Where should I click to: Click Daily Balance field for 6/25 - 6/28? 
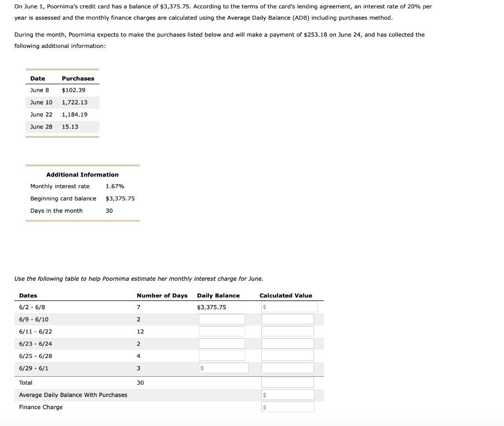222,356
